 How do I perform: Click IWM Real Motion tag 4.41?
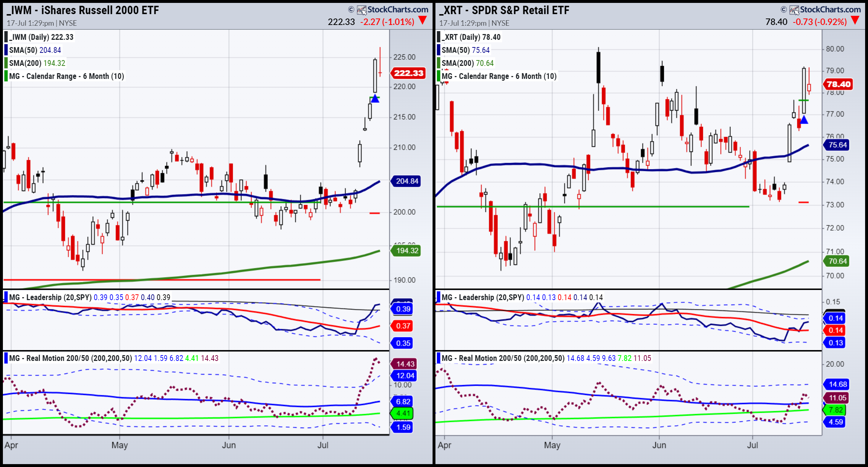pyautogui.click(x=403, y=413)
